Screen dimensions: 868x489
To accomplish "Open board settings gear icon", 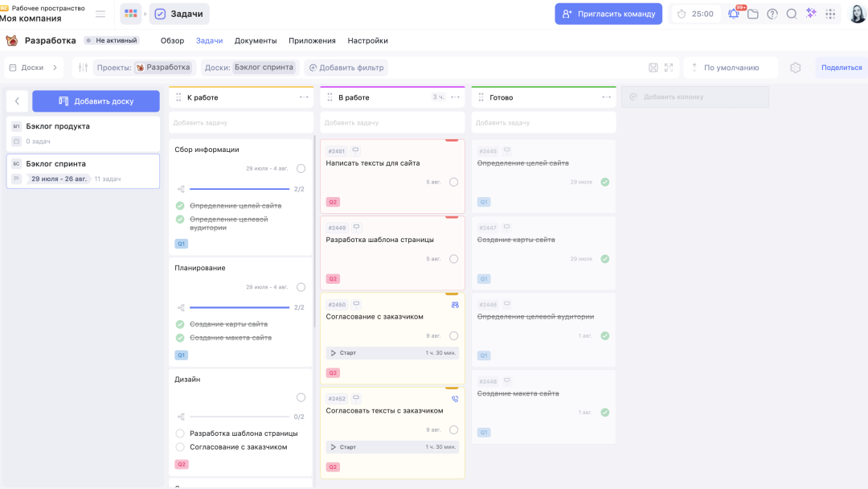I will tap(796, 68).
